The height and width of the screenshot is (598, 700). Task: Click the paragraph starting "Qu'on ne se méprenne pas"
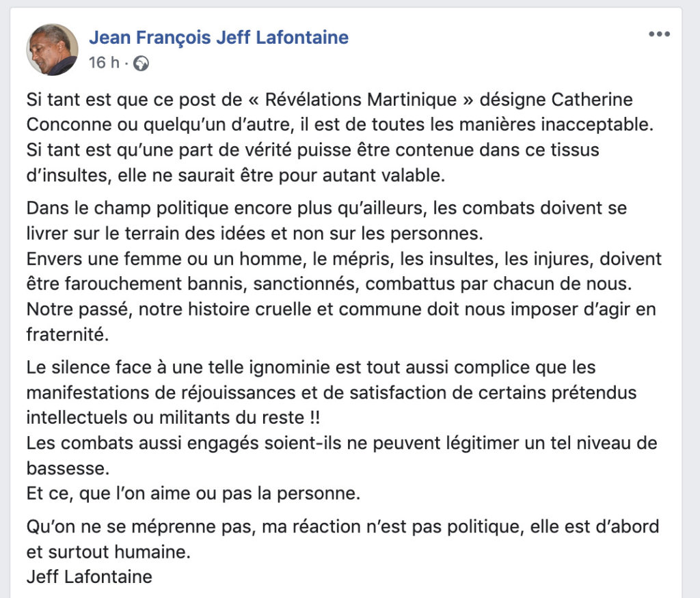(343, 539)
